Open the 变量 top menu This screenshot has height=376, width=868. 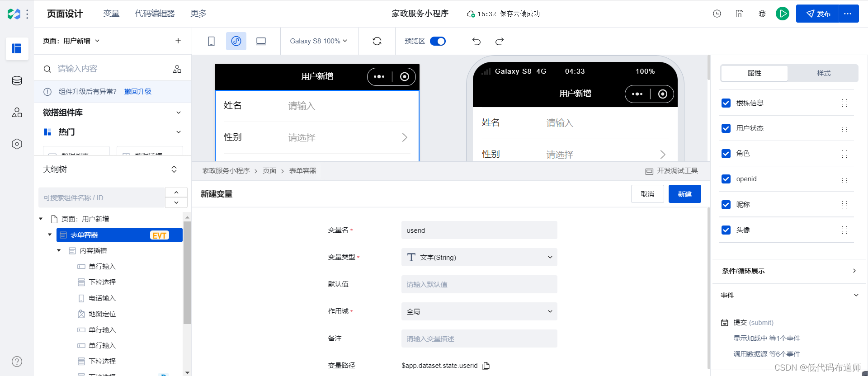[111, 14]
